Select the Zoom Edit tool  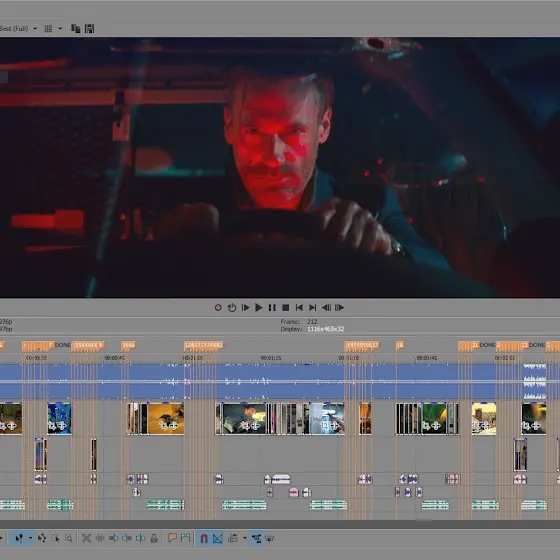pyautogui.click(x=69, y=538)
